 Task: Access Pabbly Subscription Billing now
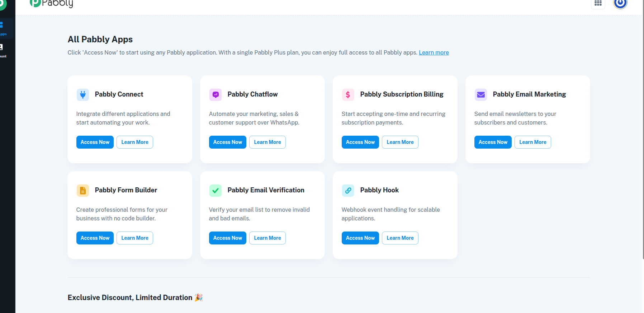pyautogui.click(x=360, y=142)
